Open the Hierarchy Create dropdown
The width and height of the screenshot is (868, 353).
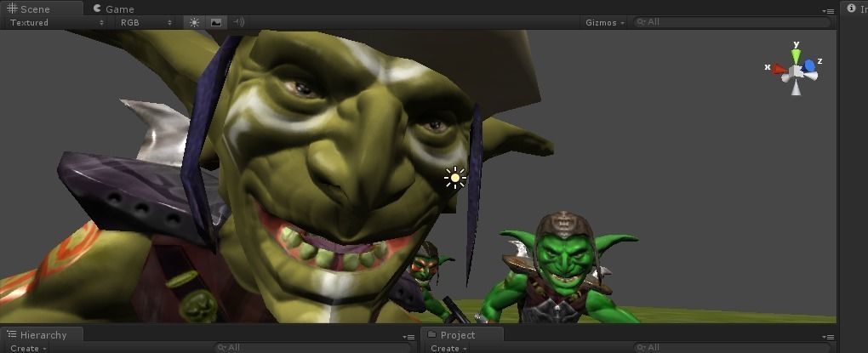point(28,348)
